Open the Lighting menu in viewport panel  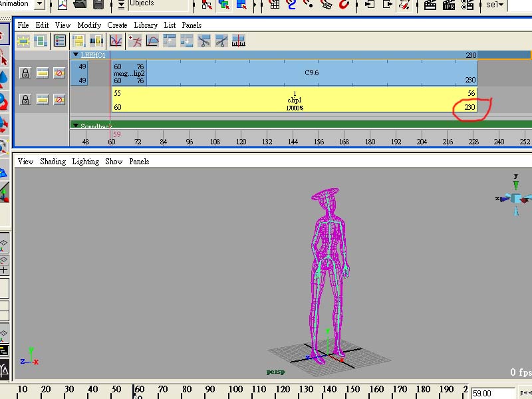pyautogui.click(x=86, y=162)
